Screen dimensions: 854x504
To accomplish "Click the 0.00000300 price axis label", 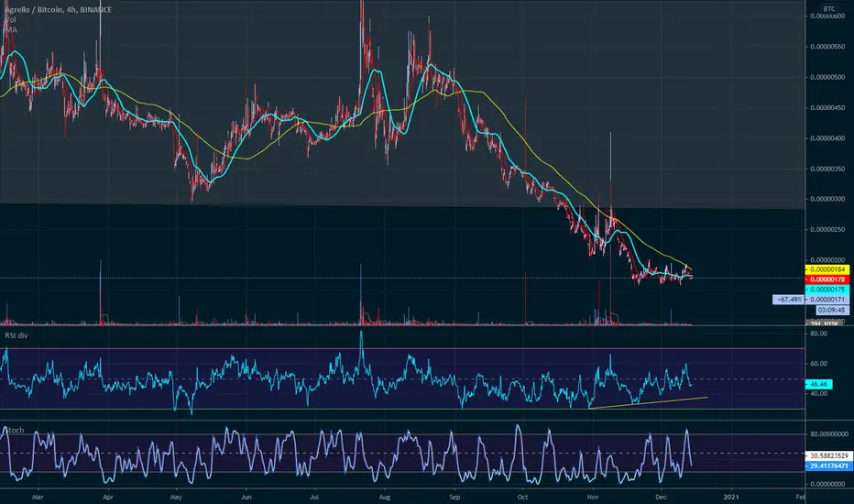I will (827, 199).
